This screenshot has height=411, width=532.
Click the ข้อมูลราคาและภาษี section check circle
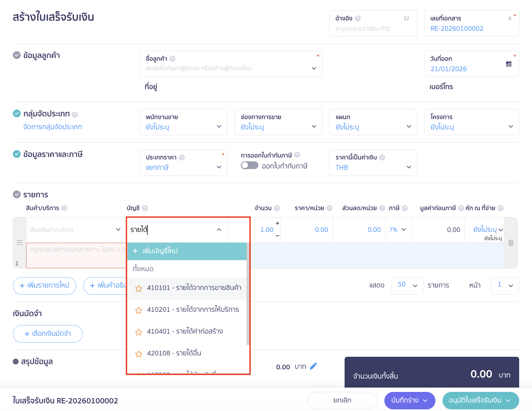click(17, 154)
